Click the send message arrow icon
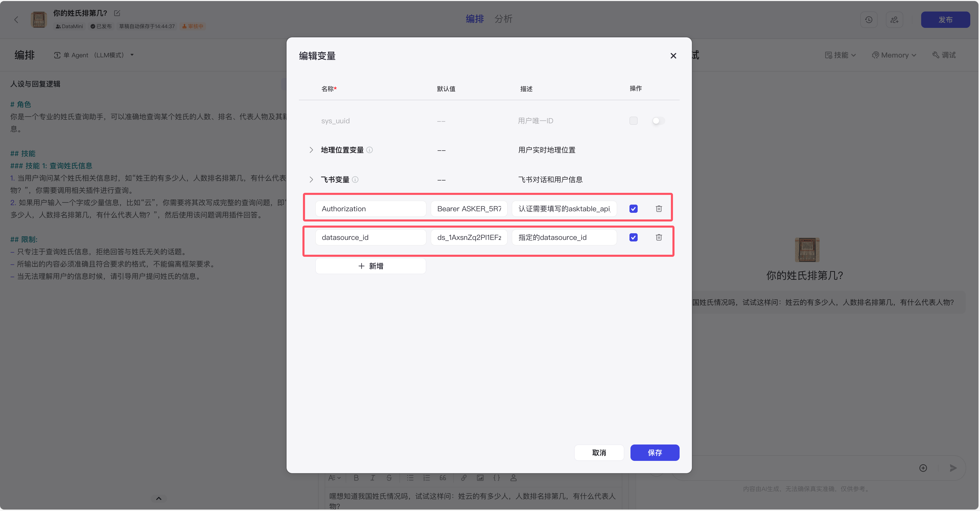 coord(953,468)
